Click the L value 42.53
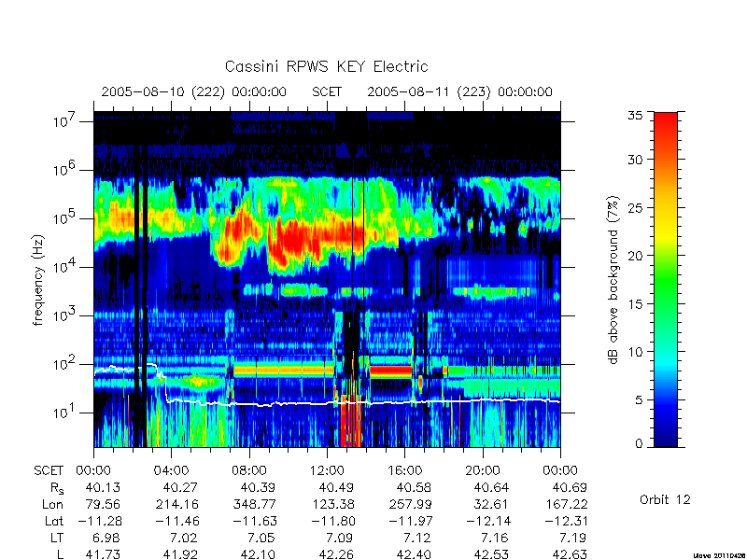Viewport: 747px width, 560px height. click(x=491, y=554)
